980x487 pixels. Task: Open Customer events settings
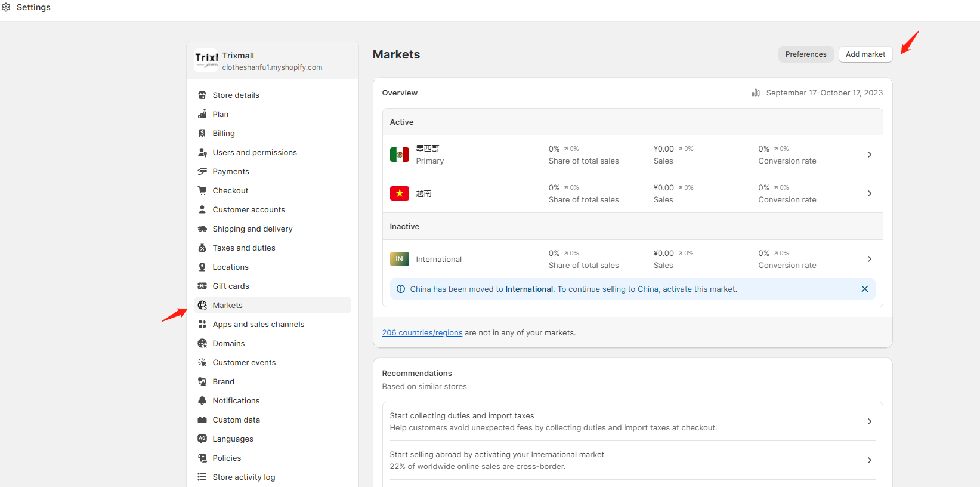click(x=273, y=362)
